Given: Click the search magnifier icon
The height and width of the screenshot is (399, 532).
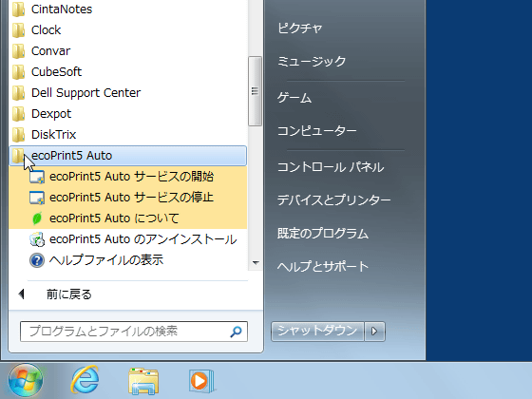Looking at the screenshot, I should click(237, 332).
